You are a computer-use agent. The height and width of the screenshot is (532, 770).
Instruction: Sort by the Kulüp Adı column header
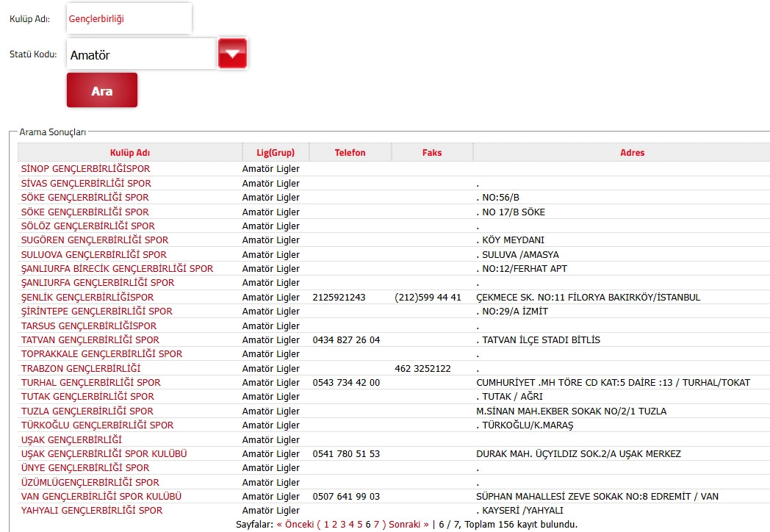[130, 153]
